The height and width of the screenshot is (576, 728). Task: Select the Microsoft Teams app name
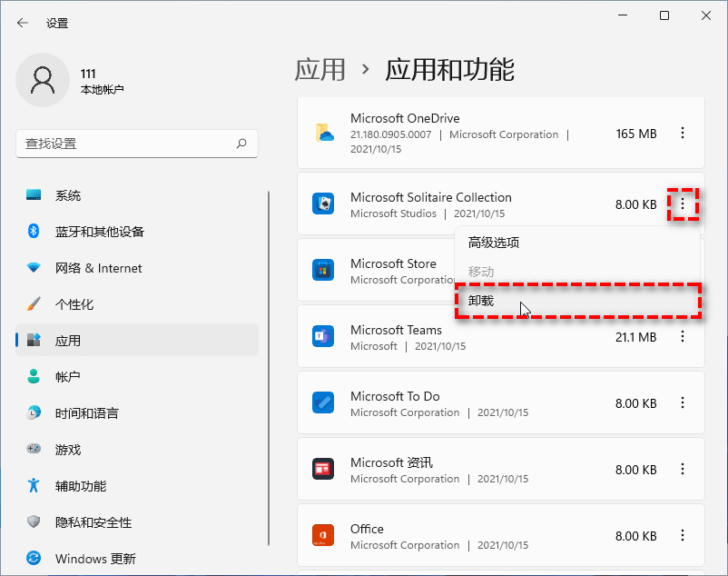396,331
